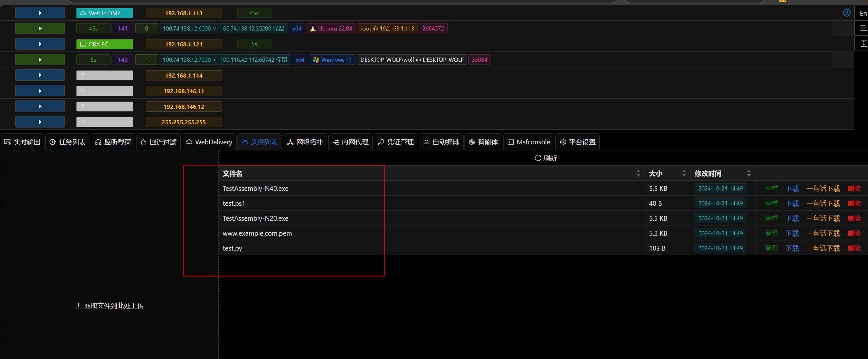Switch to the Msfconsole tab
The image size is (868, 359).
529,142
